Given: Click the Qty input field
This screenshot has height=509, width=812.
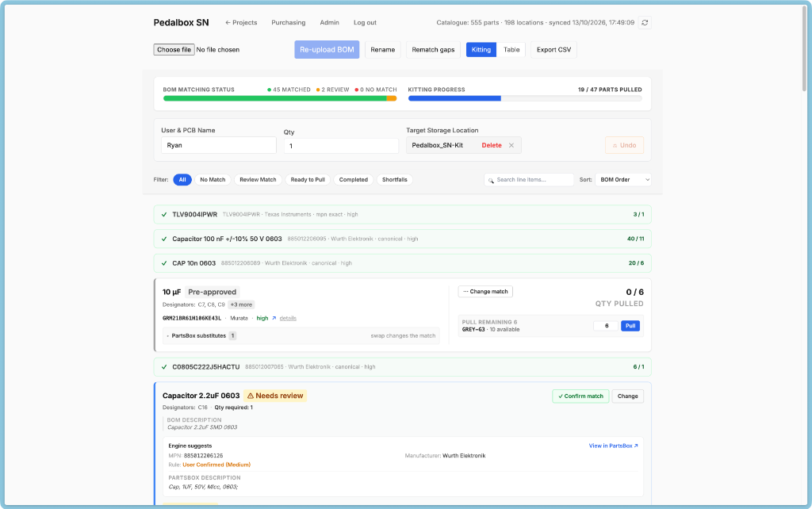Looking at the screenshot, I should coord(341,146).
